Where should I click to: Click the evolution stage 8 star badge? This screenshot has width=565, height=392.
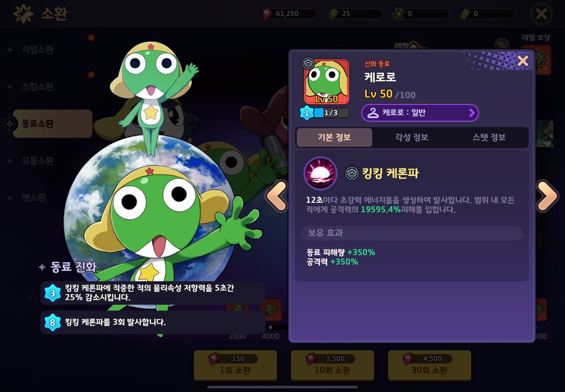click(x=53, y=323)
